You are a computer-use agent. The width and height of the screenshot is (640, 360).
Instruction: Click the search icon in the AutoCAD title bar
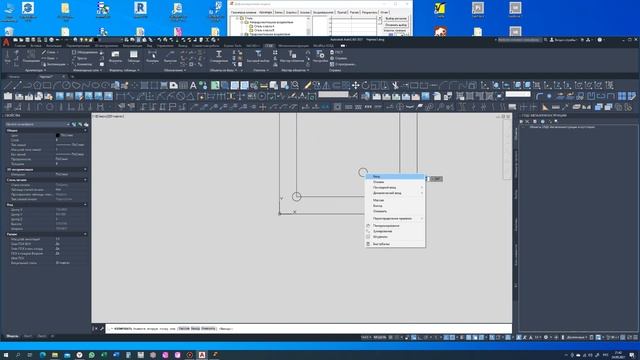pyautogui.click(x=545, y=40)
